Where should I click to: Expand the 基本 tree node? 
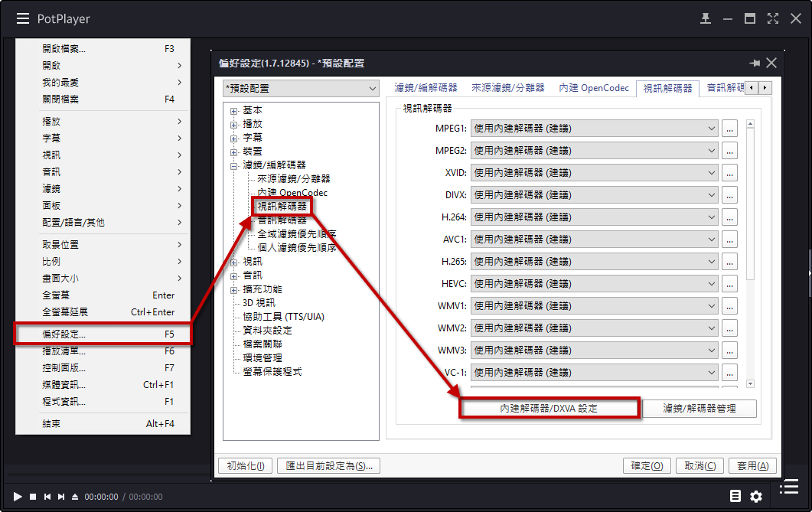[x=234, y=111]
